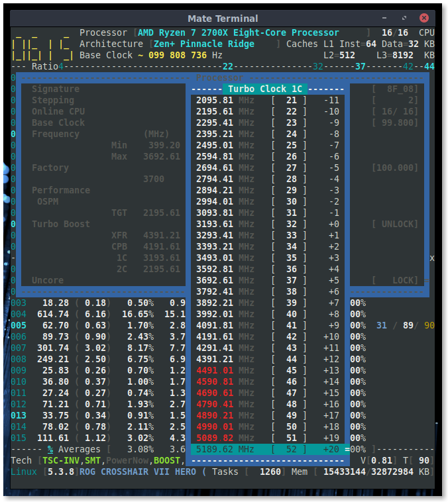448x502 pixels.
Task: Select the 2694.61 MHz ratio 27 entry
Action: tap(268, 168)
